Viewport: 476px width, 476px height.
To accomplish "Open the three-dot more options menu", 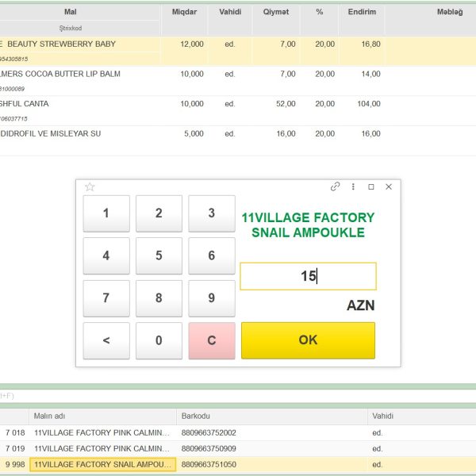I will [353, 186].
